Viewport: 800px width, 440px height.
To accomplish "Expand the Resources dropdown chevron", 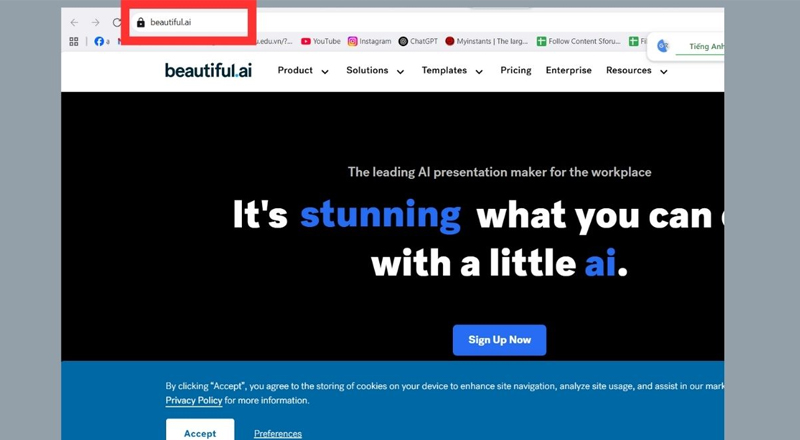I will [664, 72].
